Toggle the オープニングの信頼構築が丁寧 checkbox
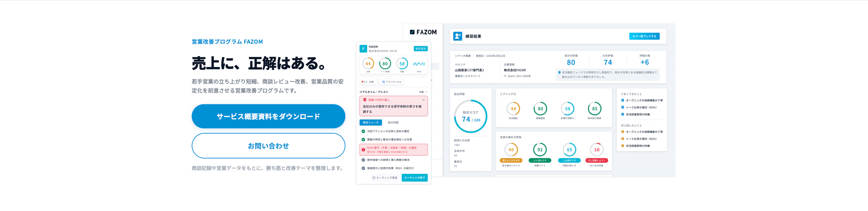 [623, 101]
